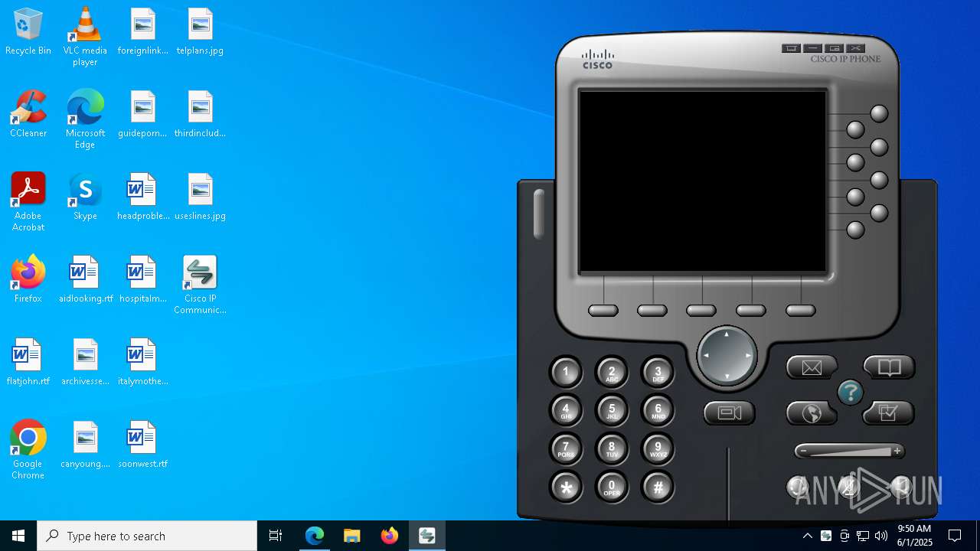Switch phone skin using the toggle-skin button
Screen dimensions: 980x551
click(835, 48)
